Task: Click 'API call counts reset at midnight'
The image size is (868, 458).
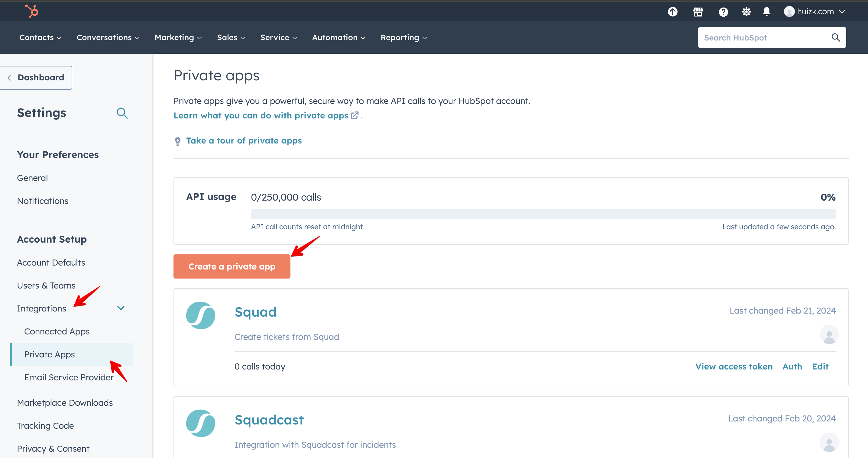Action: (307, 227)
